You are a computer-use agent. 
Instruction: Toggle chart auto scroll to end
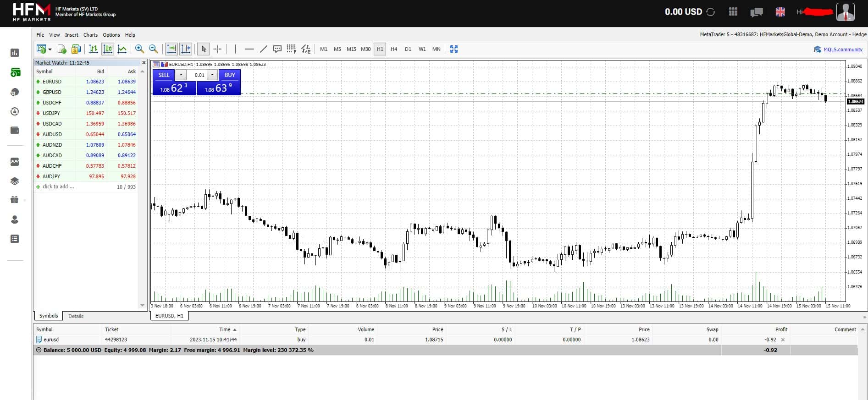(x=171, y=49)
